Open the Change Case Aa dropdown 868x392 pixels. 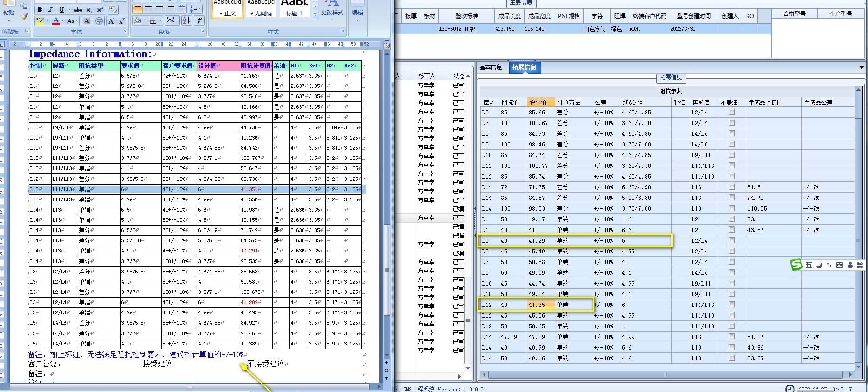point(72,21)
